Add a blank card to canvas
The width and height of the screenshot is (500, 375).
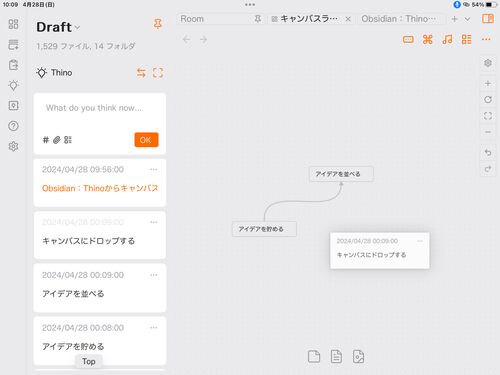pyautogui.click(x=314, y=356)
